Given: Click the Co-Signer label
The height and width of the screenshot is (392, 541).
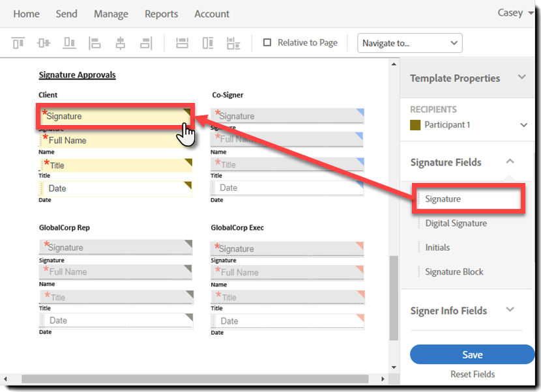Looking at the screenshot, I should pos(227,95).
